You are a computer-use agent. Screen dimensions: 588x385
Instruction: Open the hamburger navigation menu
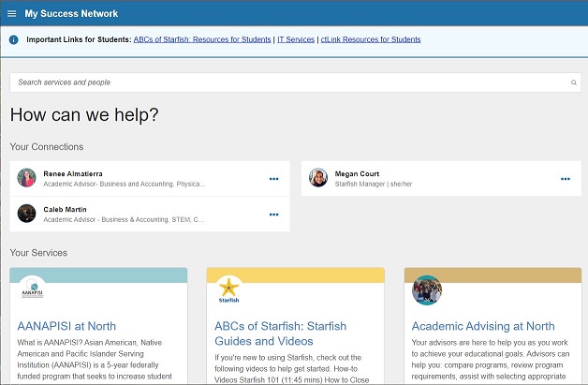tap(11, 13)
